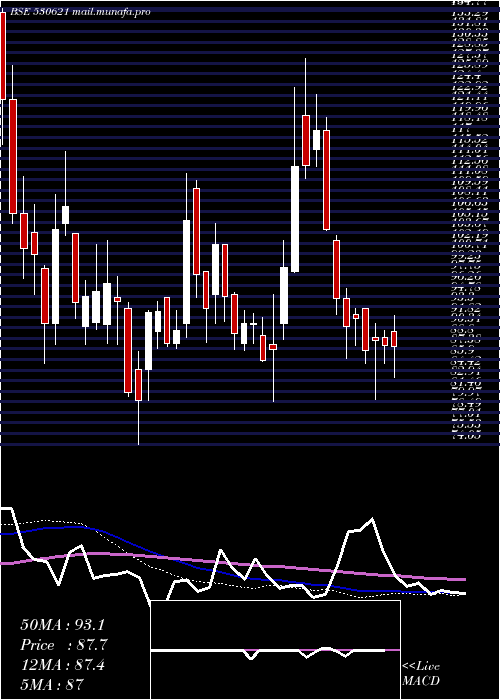The height and width of the screenshot is (700, 500).
Task: Click the BSE 530621 mail.munafa.pro title
Action: click(80, 12)
